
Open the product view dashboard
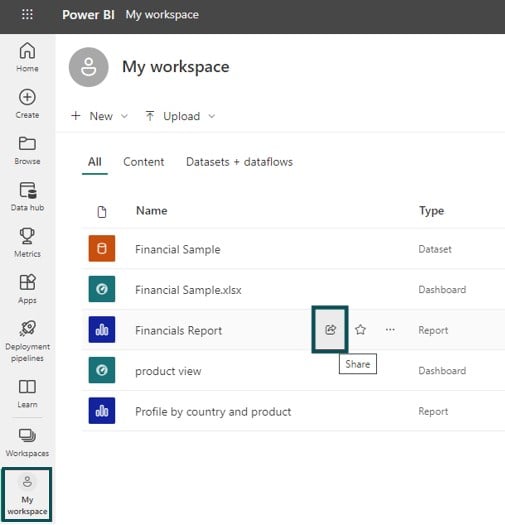(x=168, y=371)
